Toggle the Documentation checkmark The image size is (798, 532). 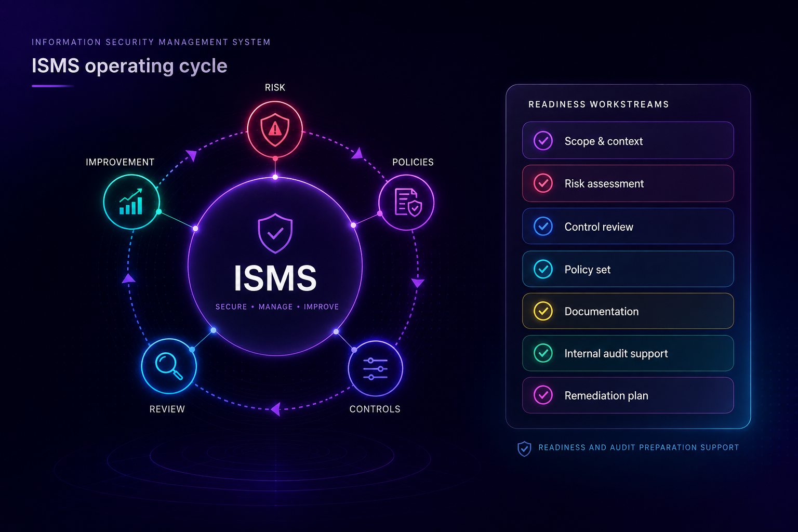pos(543,311)
